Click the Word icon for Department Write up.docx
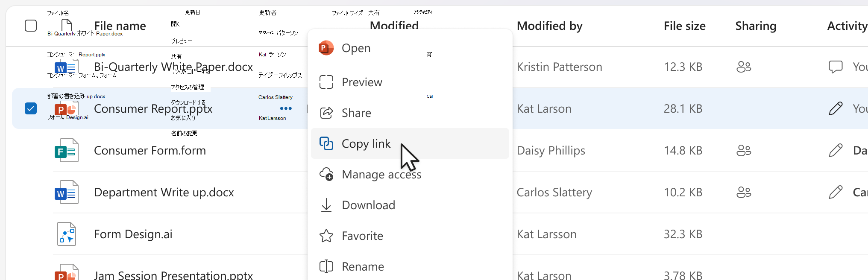 (x=67, y=192)
